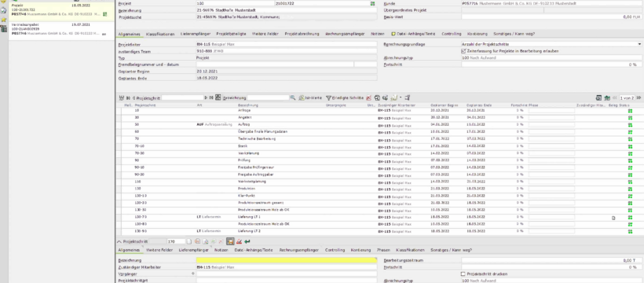The image size is (644, 283).
Task: Click the green return arrow icon
Action: click(x=247, y=242)
